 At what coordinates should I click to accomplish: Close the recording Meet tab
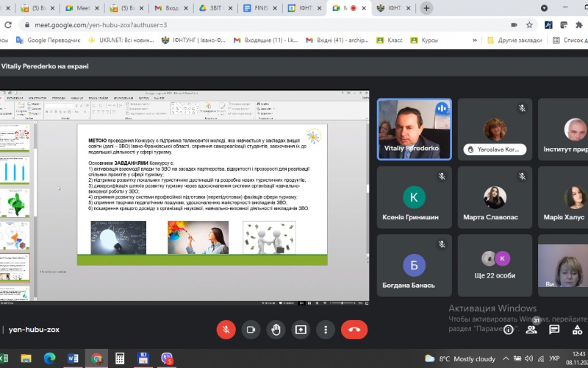tap(364, 8)
